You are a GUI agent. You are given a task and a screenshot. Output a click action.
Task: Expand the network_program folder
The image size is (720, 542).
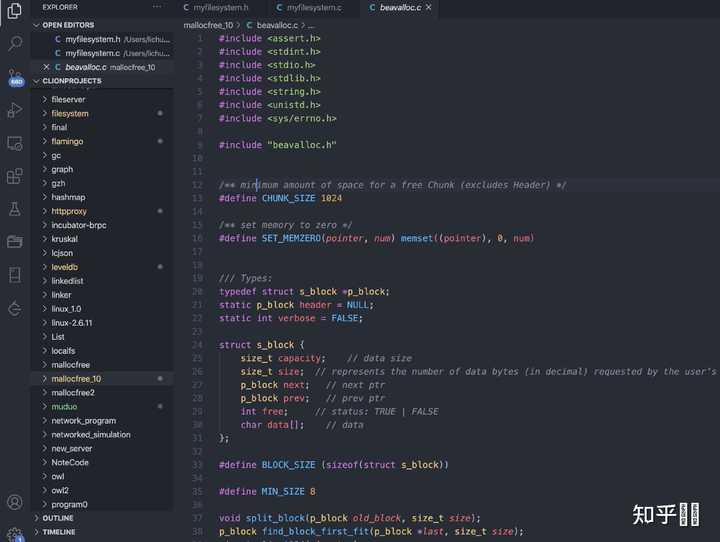(102, 421)
